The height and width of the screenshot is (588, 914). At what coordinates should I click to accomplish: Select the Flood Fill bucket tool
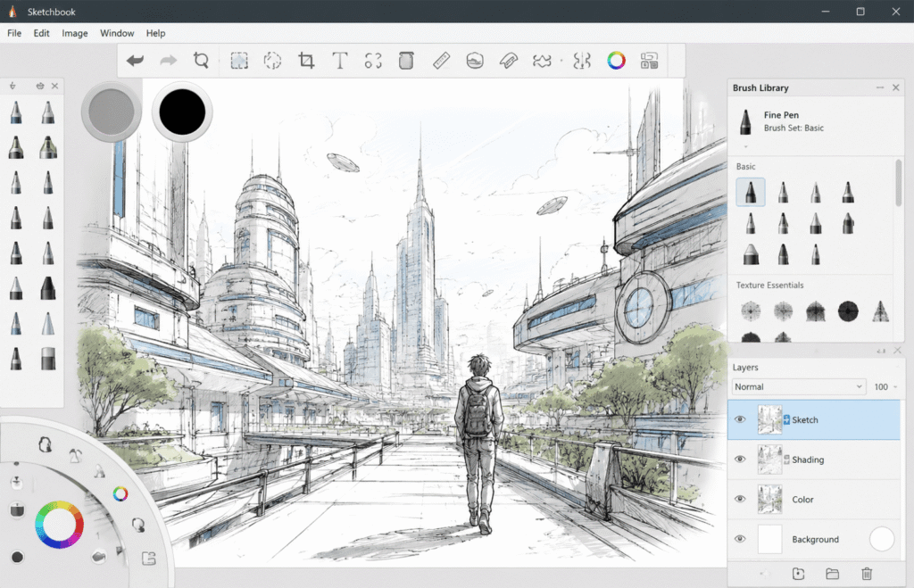406,60
